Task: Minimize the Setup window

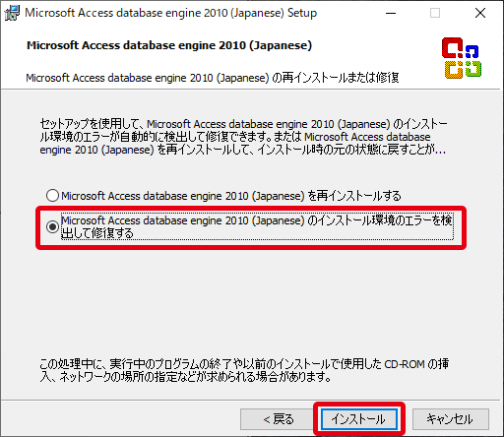Action: (391, 13)
